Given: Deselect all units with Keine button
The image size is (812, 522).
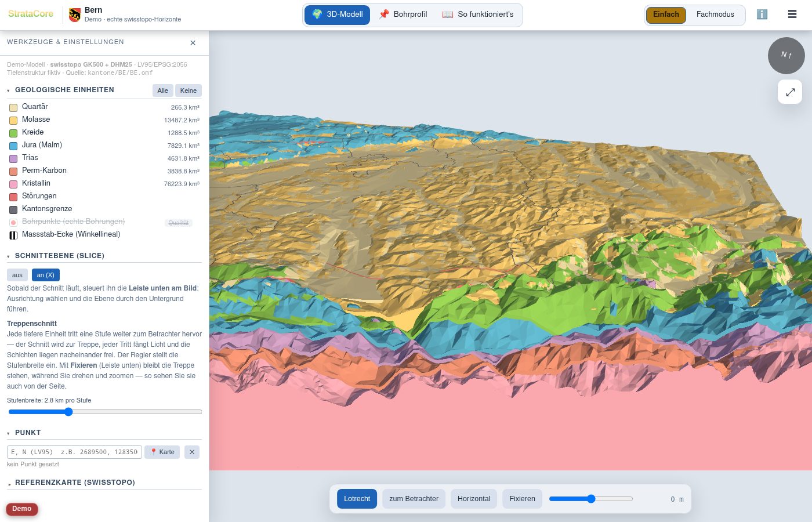Looking at the screenshot, I should [x=188, y=90].
